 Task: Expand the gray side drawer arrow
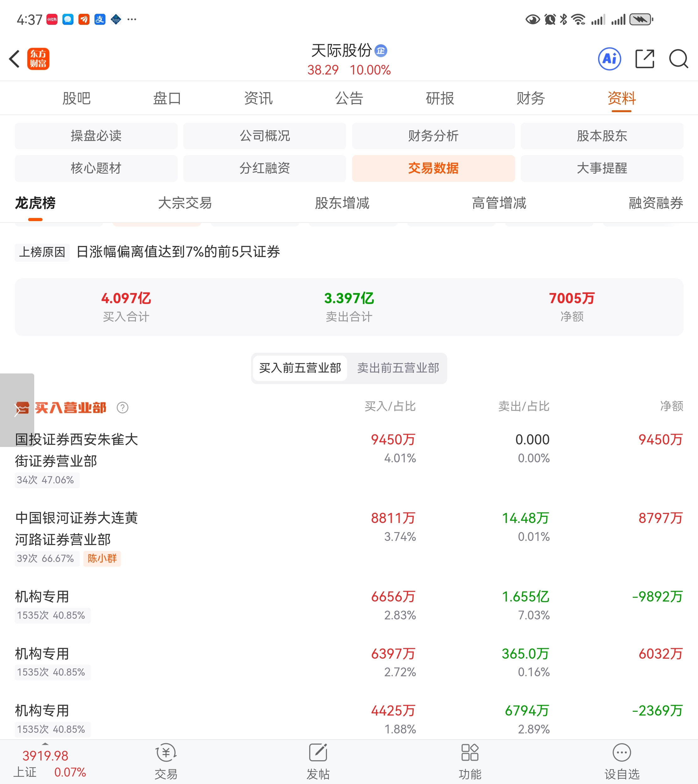[x=17, y=410]
